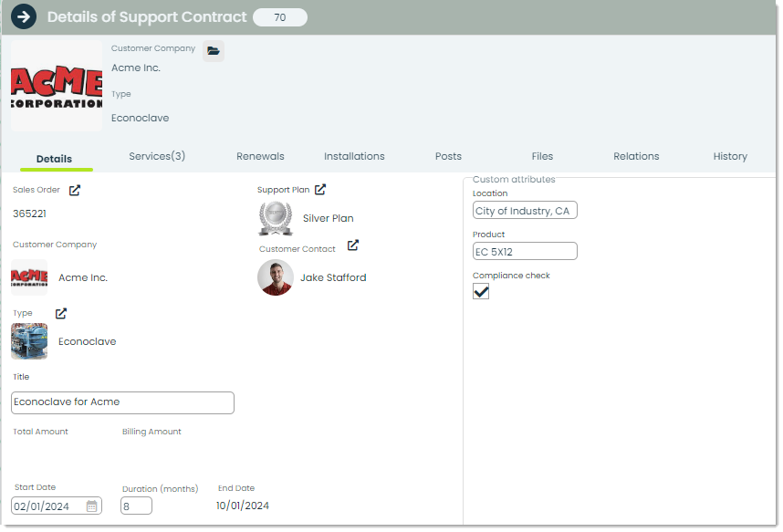This screenshot has height=532, width=783.
Task: Click Econoclave text beside machine thumbnail
Action: [87, 341]
